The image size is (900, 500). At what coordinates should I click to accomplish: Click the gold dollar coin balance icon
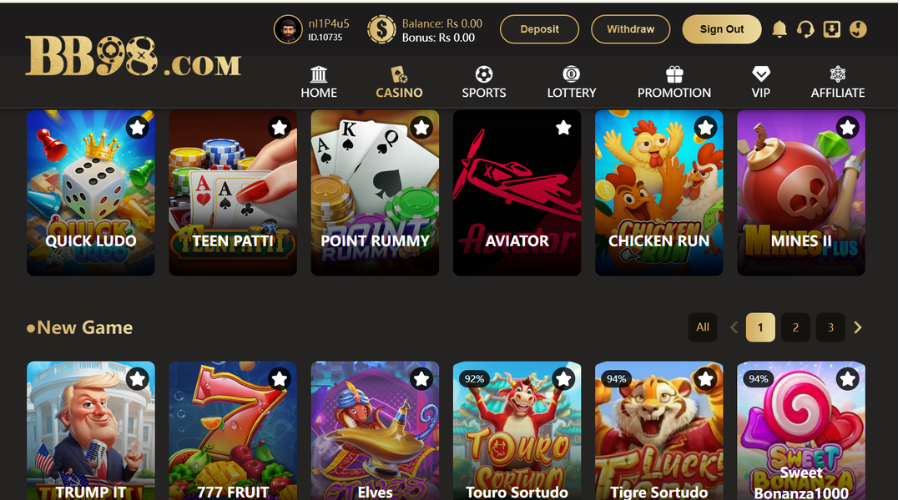pyautogui.click(x=382, y=29)
